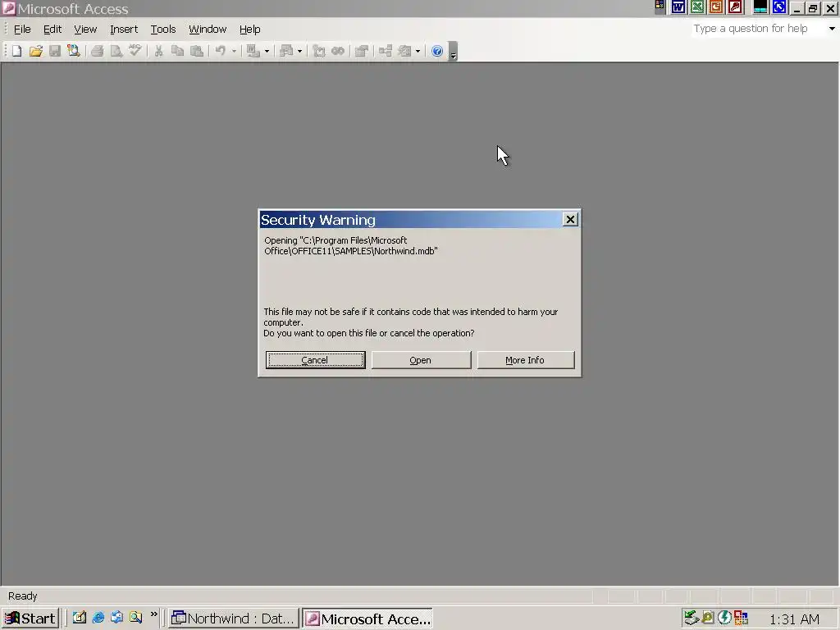Expand the Analyze dropdown arrow
Viewport: 840px width, 630px height.
pos(299,52)
